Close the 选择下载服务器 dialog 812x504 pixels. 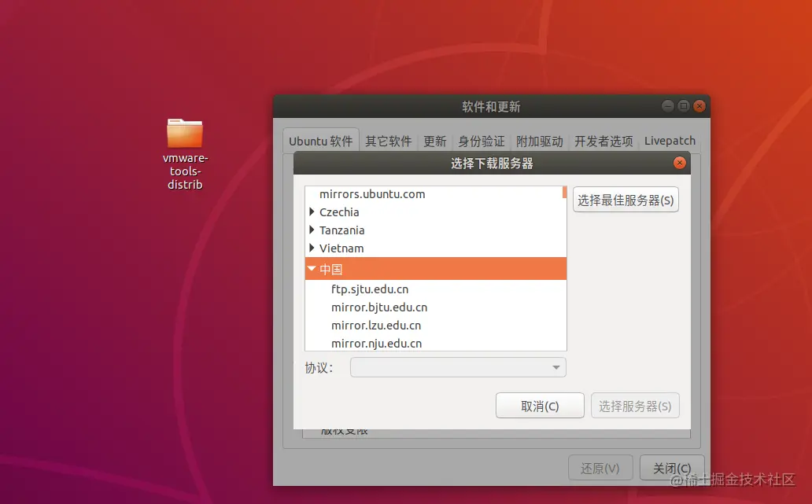pyautogui.click(x=680, y=163)
